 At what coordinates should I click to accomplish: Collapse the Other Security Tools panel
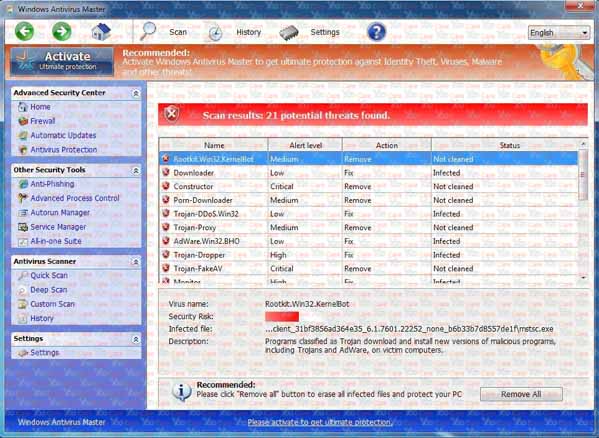[x=135, y=170]
